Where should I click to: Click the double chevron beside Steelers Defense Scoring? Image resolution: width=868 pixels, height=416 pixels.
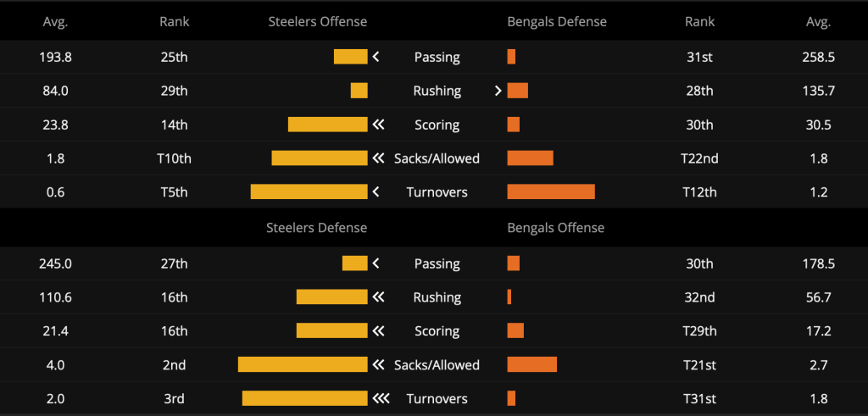(x=378, y=330)
